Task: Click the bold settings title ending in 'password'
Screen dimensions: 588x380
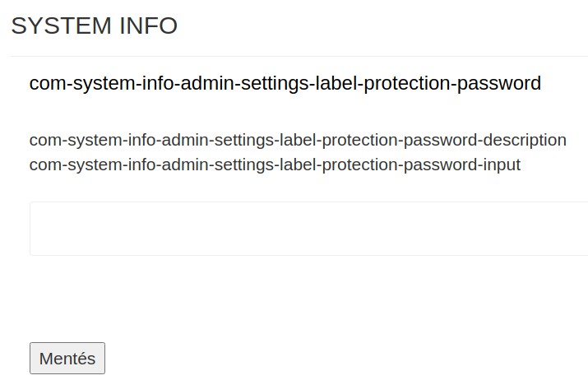Action: pyautogui.click(x=285, y=83)
